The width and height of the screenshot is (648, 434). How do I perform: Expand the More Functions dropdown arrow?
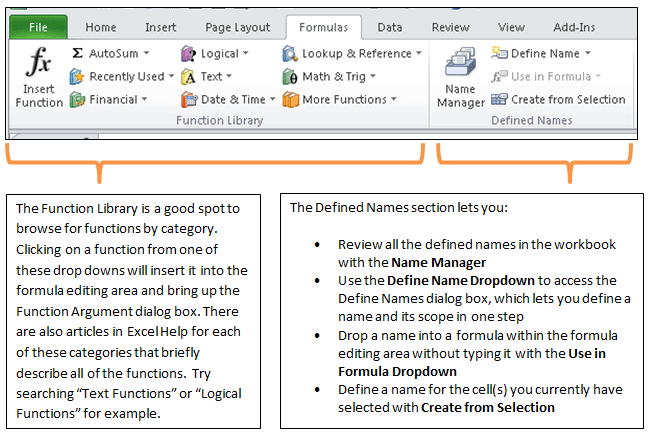click(393, 99)
